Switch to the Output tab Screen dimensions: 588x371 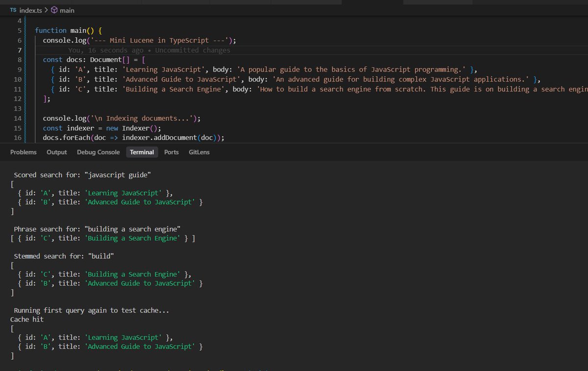click(56, 152)
